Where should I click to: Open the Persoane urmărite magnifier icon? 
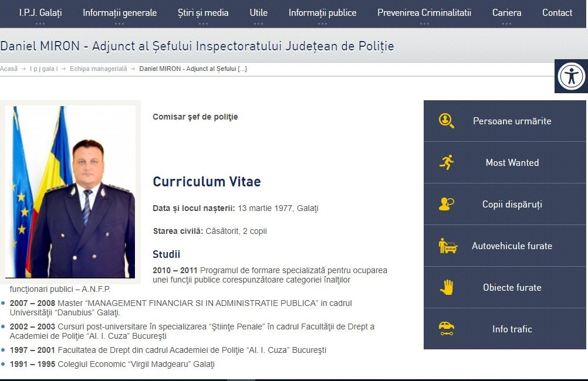tap(445, 121)
